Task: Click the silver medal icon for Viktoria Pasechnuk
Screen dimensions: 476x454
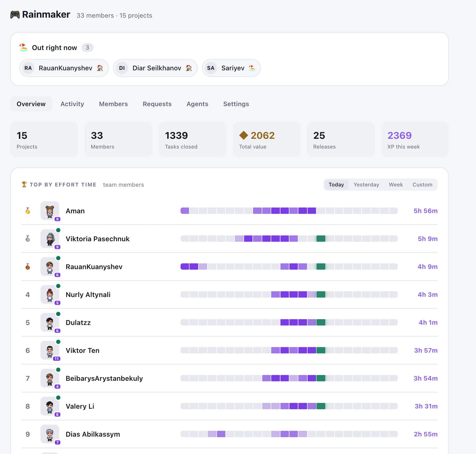Action: click(x=28, y=239)
